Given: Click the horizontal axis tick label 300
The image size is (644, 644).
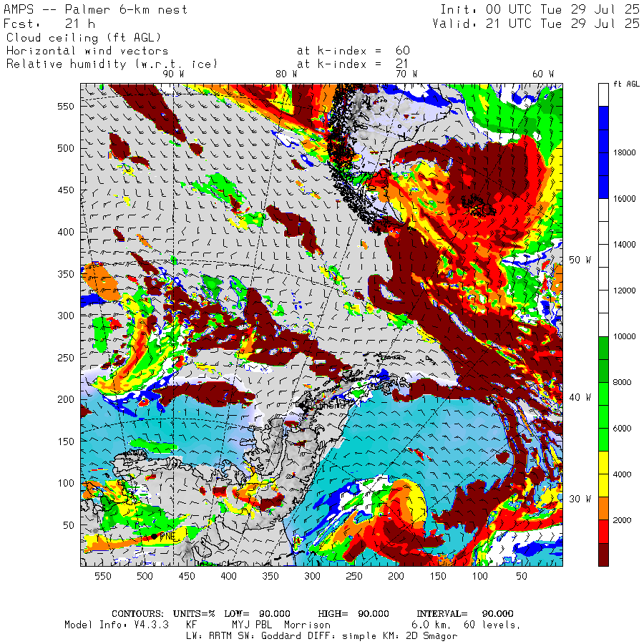Looking at the screenshot, I should tap(313, 576).
